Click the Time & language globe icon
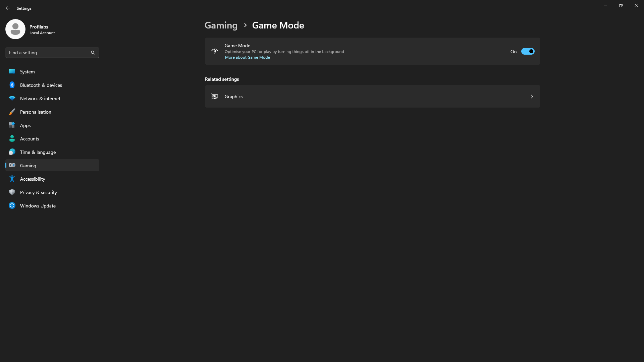 12,152
